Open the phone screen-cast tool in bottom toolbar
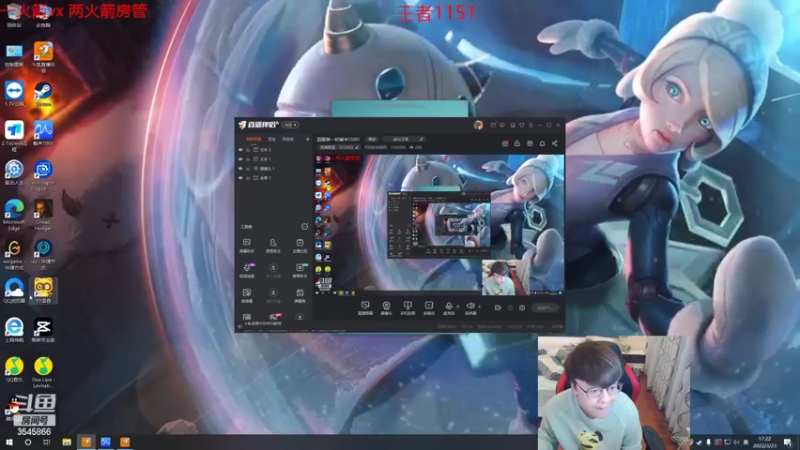 pos(407,308)
